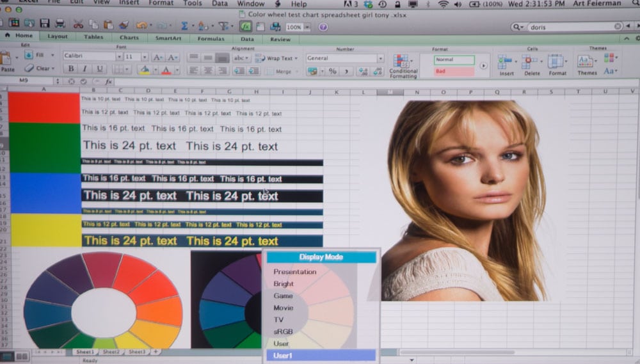Viewport: 640px width, 364px height.
Task: Click the Copy icon in the toolbar
Action: (93, 24)
